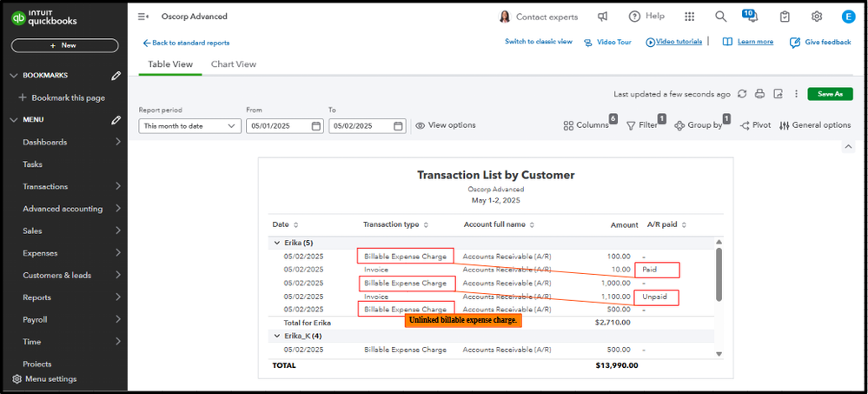Go back to standard reports
868x394 pixels.
(x=186, y=43)
